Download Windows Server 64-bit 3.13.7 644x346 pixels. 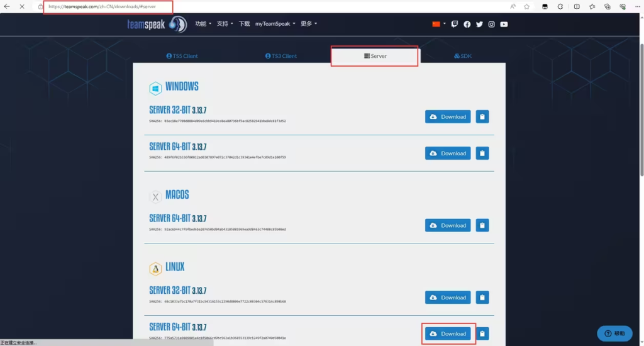coord(448,153)
